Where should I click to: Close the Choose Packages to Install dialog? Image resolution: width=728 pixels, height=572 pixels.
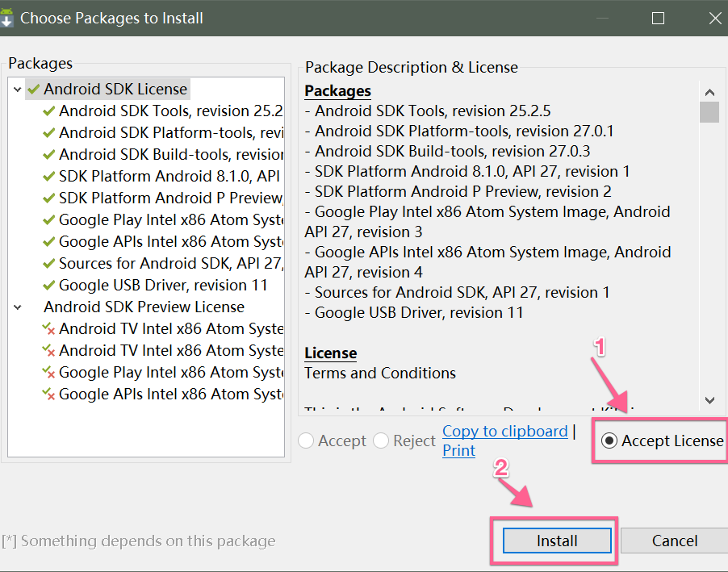715,18
